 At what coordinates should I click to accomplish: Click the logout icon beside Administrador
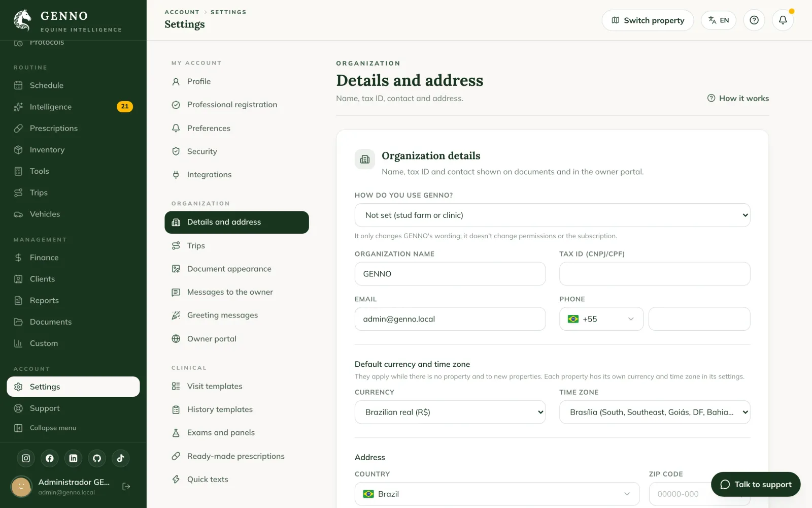point(126,487)
